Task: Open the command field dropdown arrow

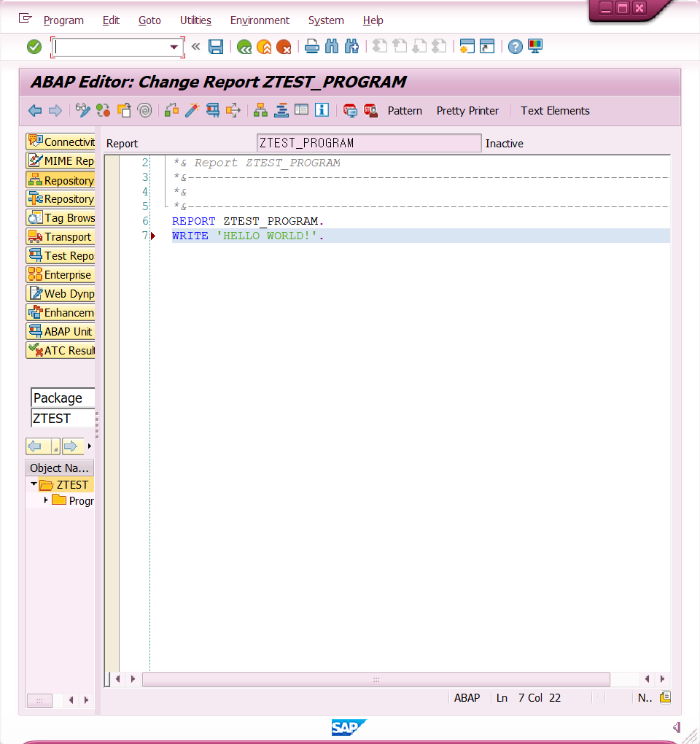Action: (174, 47)
